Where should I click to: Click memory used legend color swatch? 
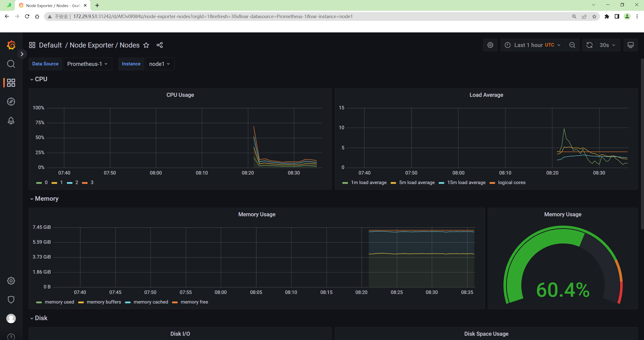(x=39, y=302)
